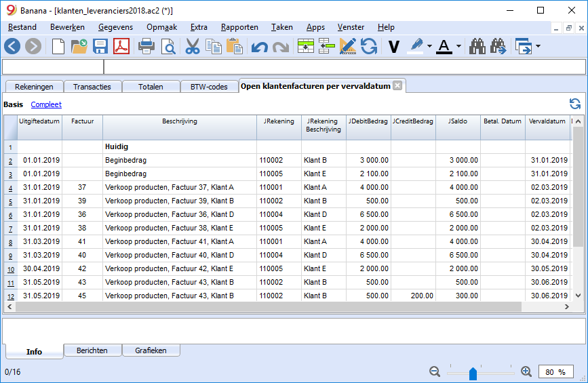Click the vertical scrollbar down arrow
The image size is (588, 383).
coord(579,296)
